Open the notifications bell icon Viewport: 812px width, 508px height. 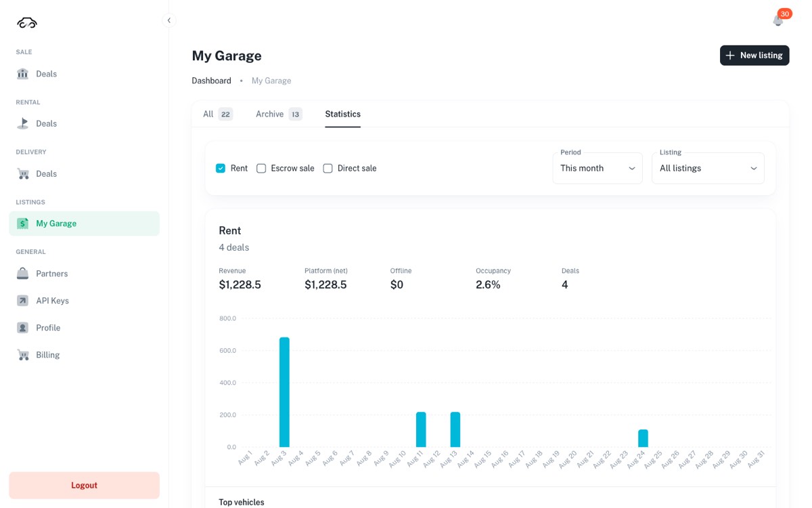[777, 21]
